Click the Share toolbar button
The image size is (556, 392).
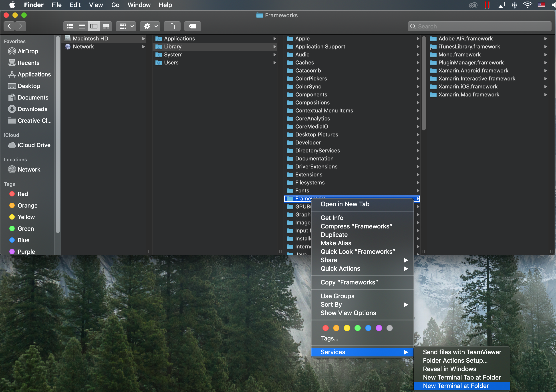point(172,26)
